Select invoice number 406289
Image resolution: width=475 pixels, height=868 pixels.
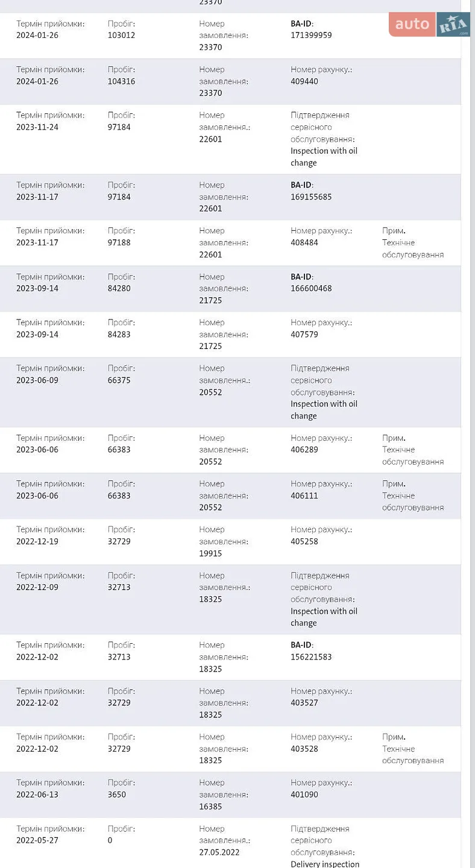point(304,450)
